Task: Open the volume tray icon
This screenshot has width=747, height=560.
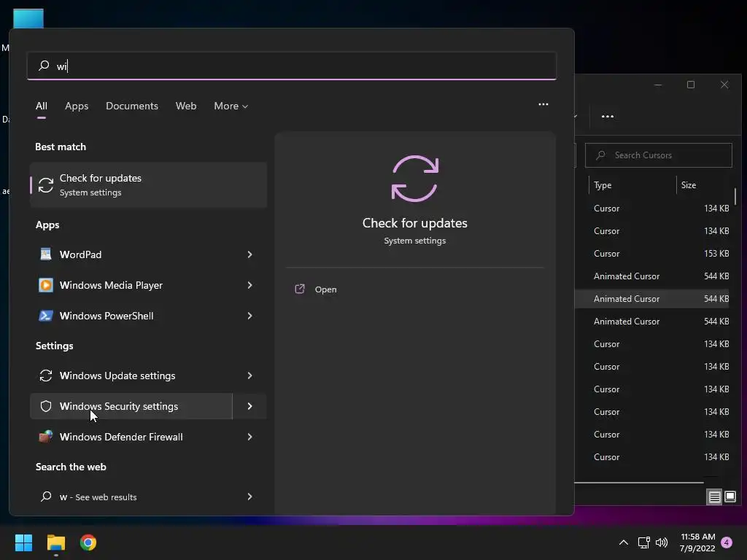Action: 662,542
